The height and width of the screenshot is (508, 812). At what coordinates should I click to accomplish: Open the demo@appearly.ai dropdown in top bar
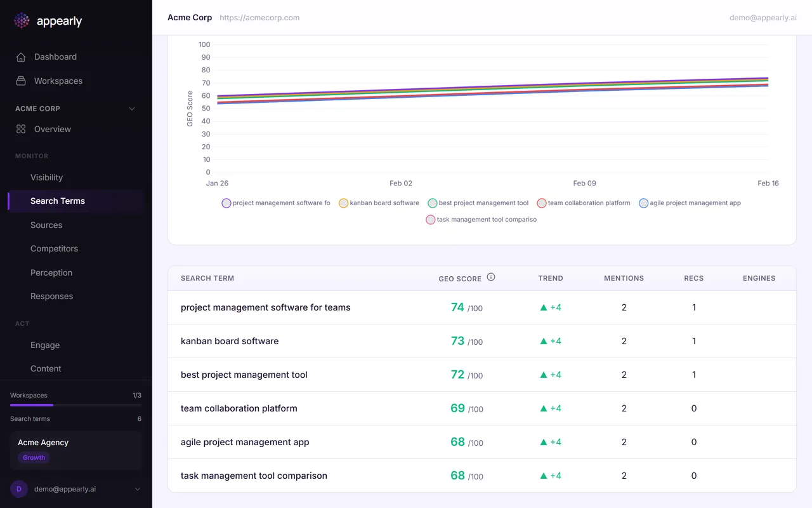(763, 17)
